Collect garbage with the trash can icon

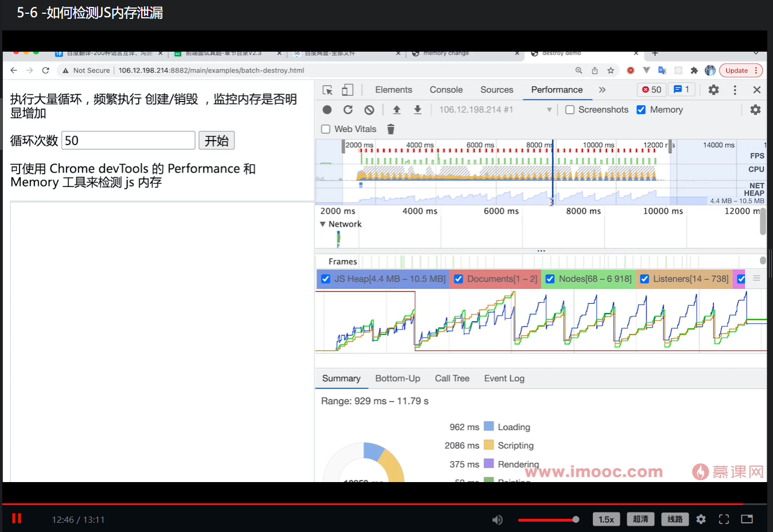coord(391,129)
